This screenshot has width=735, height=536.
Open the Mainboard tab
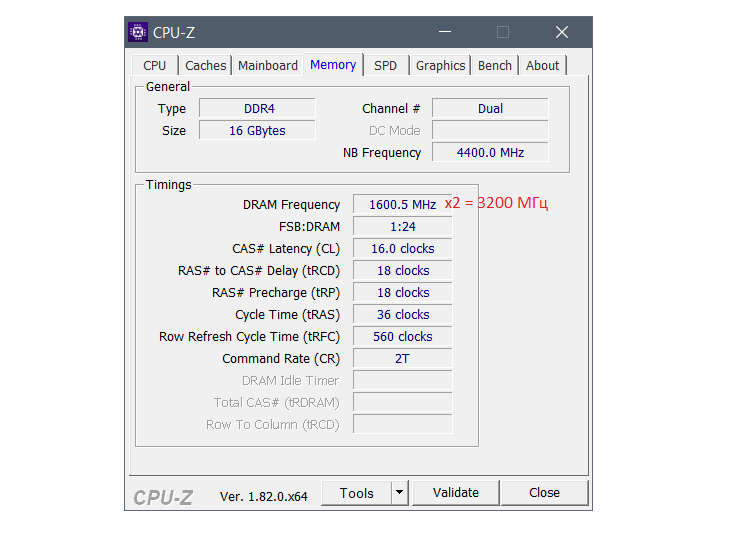pyautogui.click(x=268, y=65)
